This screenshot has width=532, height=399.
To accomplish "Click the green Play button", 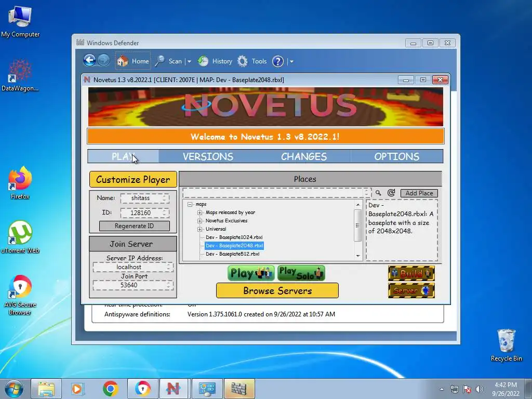I will pos(251,273).
